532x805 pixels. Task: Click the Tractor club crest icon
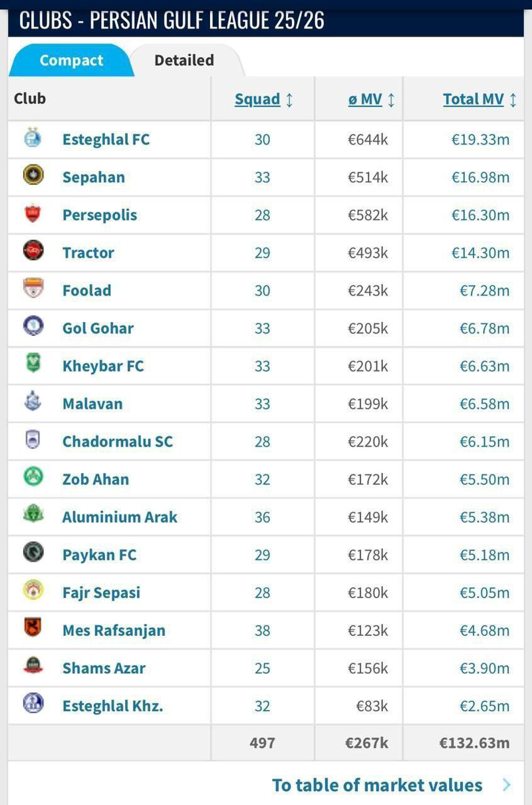coord(33,251)
